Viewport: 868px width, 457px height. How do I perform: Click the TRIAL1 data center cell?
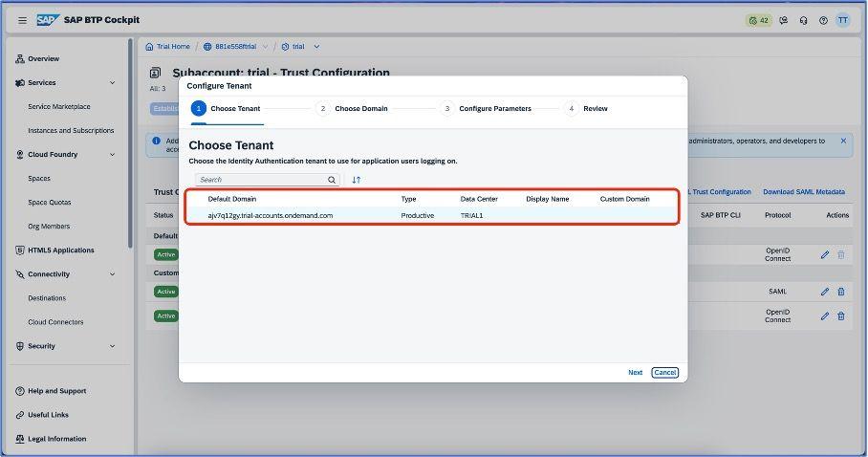click(471, 215)
